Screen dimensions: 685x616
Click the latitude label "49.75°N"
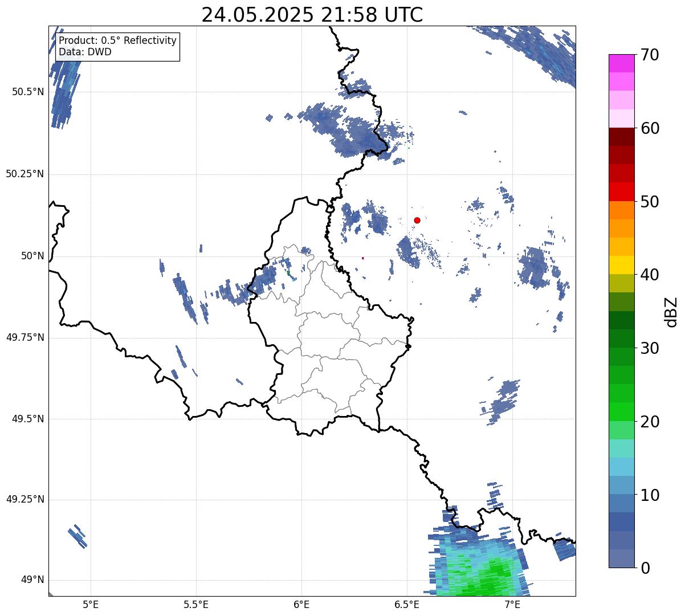point(25,337)
